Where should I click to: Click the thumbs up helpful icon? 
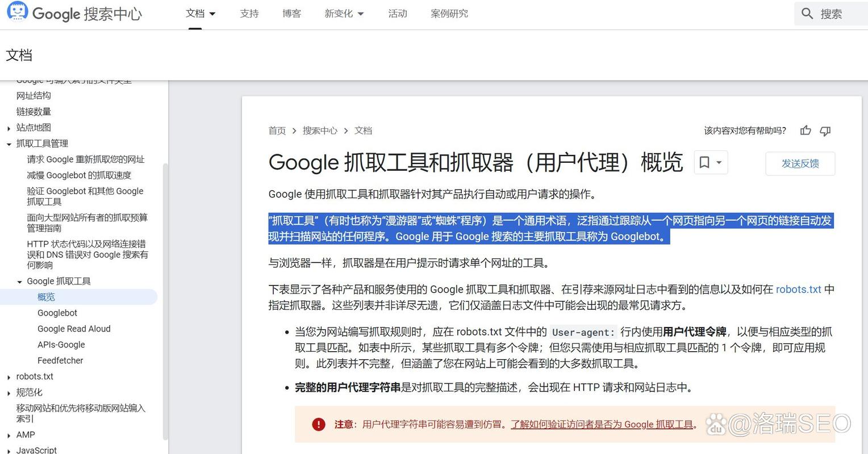806,131
